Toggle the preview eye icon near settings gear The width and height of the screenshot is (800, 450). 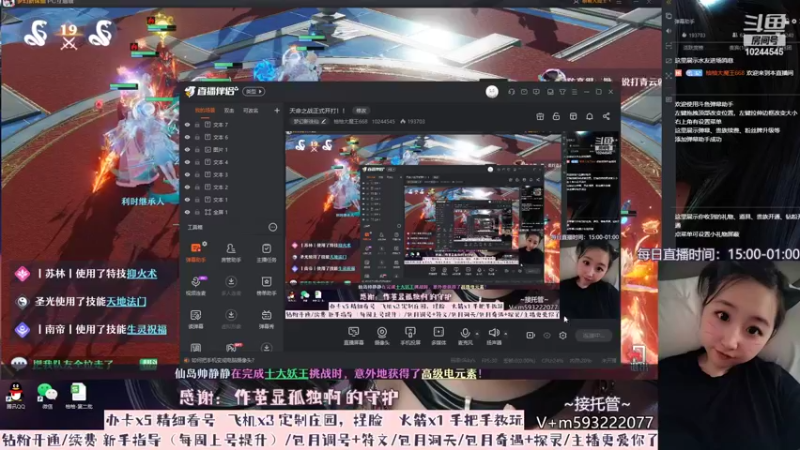[x=547, y=335]
